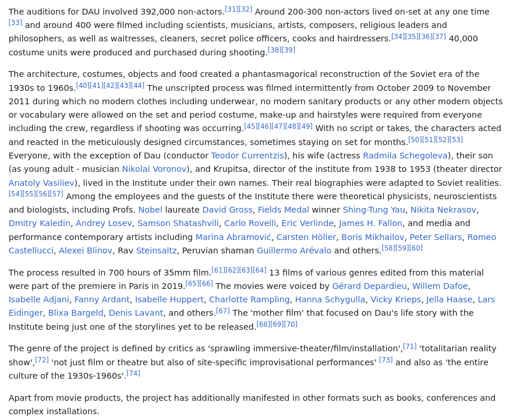Open the Vicky Krieps link
Image resolution: width=513 pixels, height=420 pixels.
(x=395, y=299)
